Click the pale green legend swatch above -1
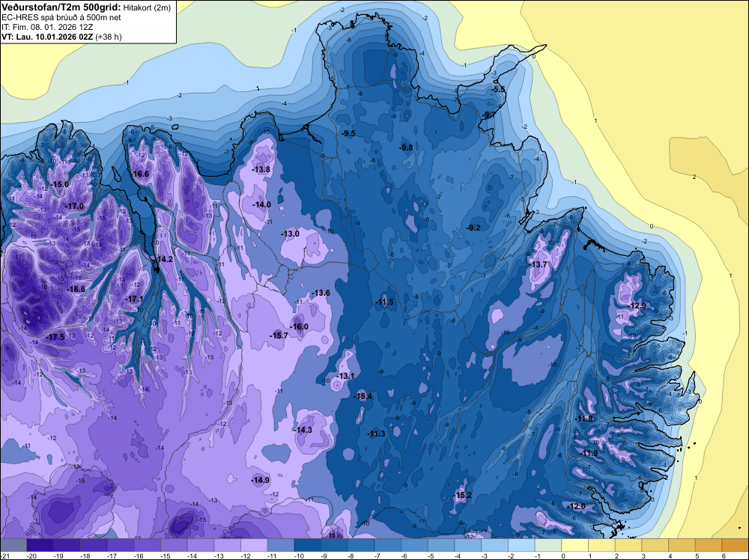 (x=548, y=545)
